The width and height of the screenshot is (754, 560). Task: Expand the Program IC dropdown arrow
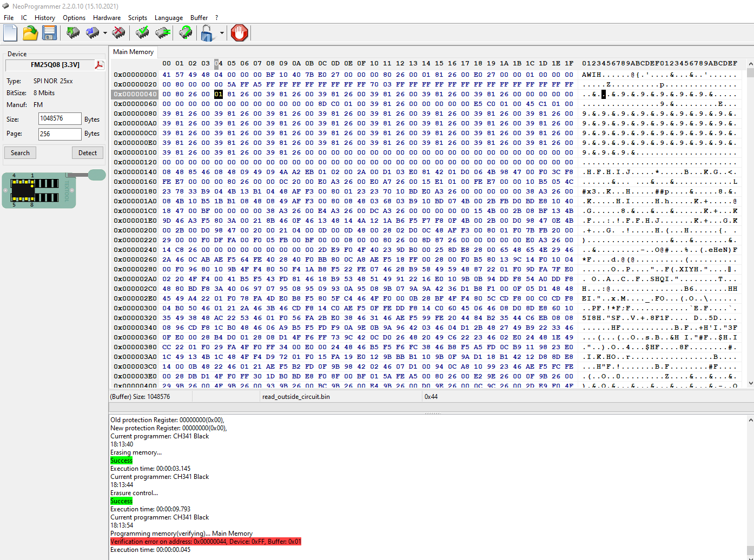(105, 33)
